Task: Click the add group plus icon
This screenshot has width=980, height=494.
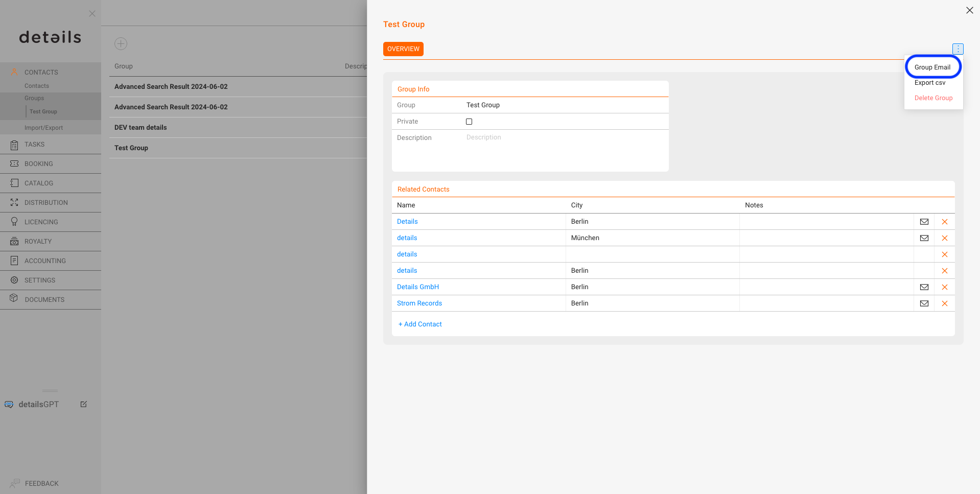Action: [x=121, y=43]
